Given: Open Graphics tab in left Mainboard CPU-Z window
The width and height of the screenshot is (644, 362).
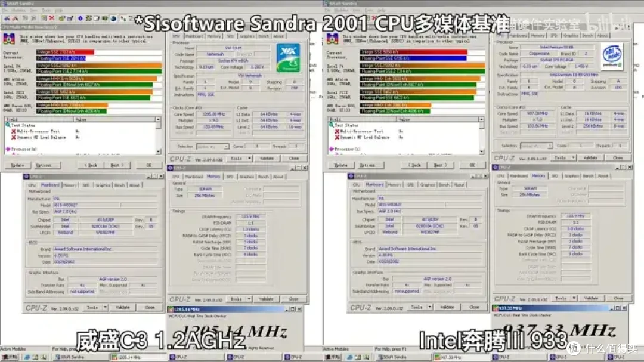Looking at the screenshot, I should pos(103,185).
